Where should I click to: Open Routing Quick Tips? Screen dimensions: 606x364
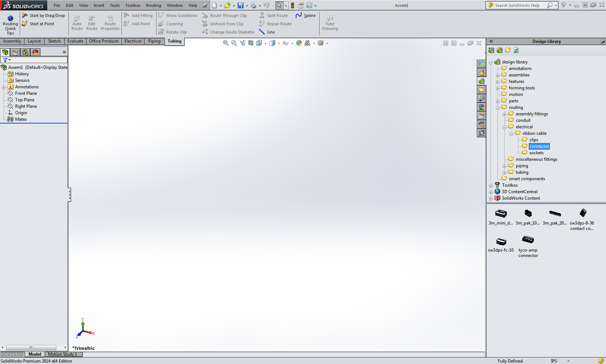point(10,25)
